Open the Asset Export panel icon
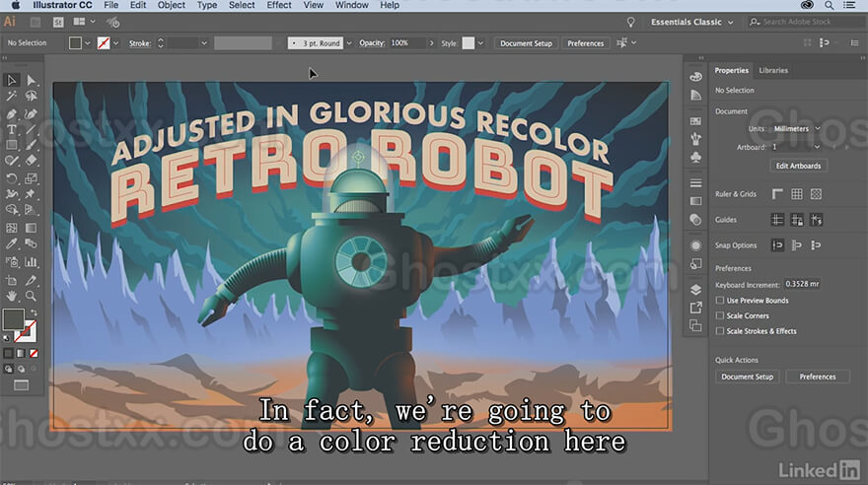This screenshot has width=868, height=485. (x=695, y=308)
